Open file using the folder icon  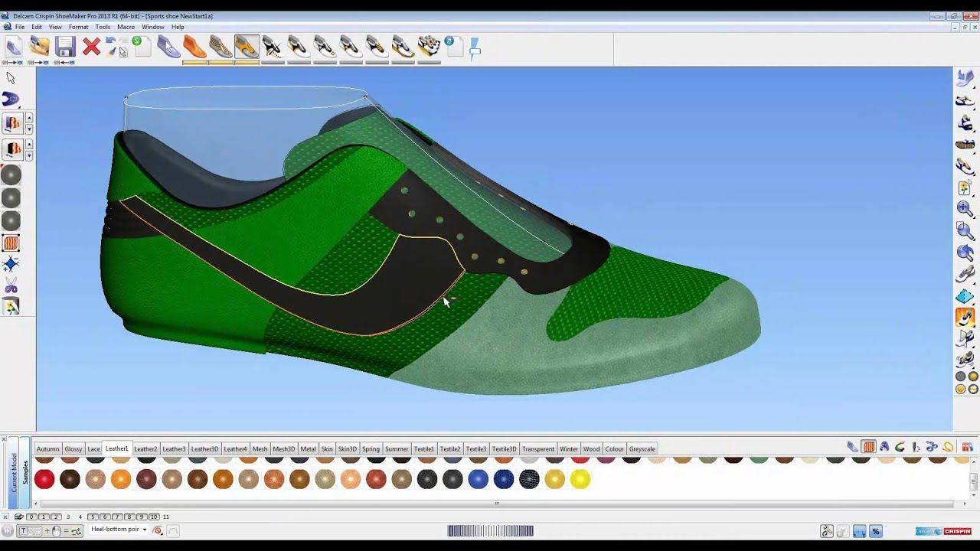39,47
